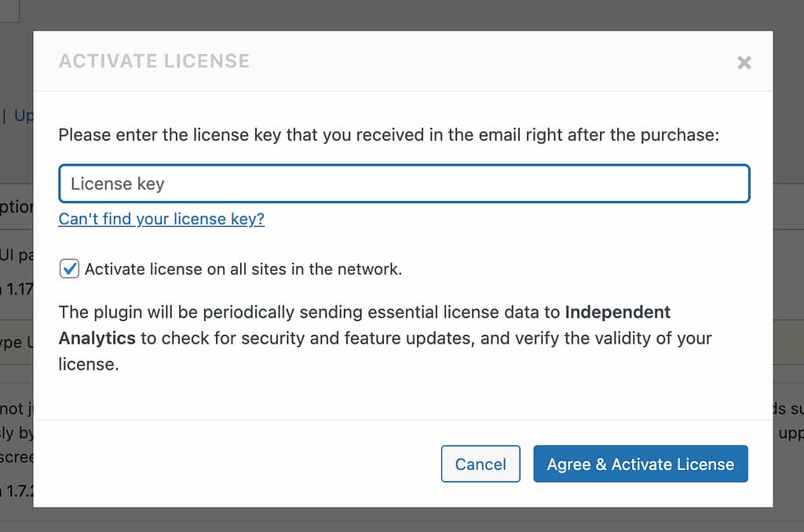Click the bold "Independent" word in the notice

[617, 312]
